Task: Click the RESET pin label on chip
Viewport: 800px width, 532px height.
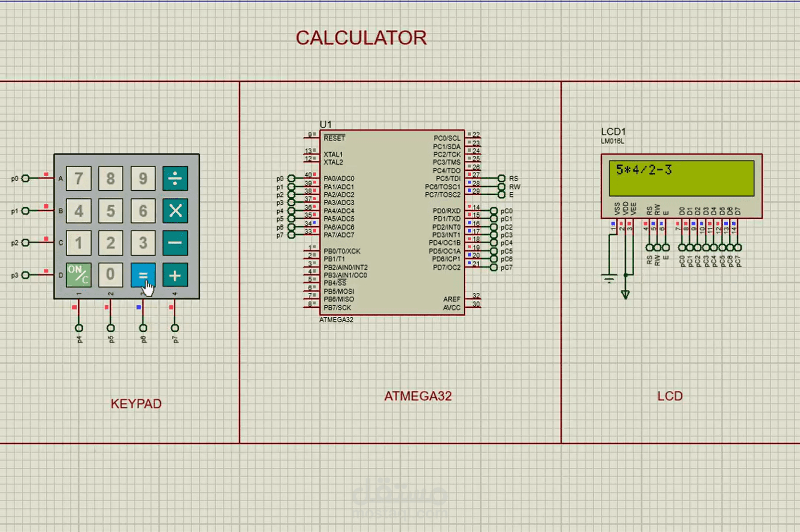Action: pos(334,138)
